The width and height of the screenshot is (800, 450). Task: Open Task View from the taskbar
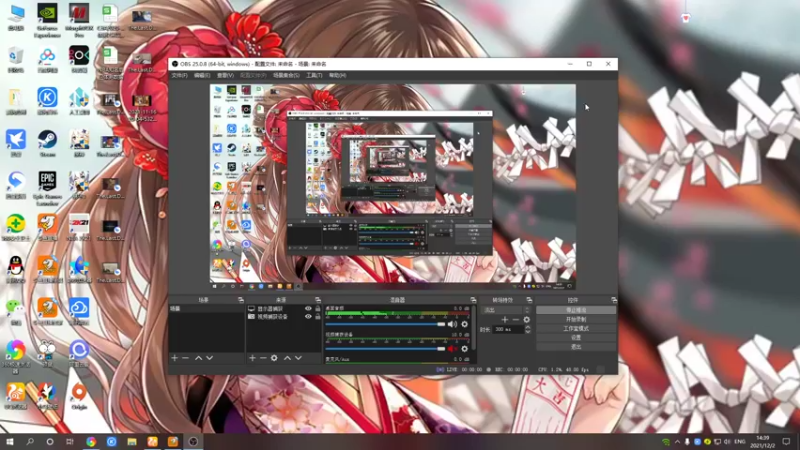tap(70, 441)
